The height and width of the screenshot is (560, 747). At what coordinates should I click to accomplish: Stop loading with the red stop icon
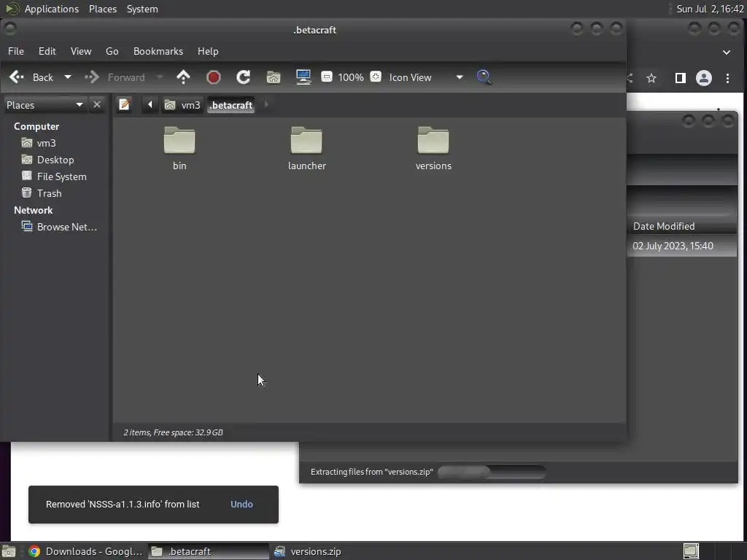(214, 77)
